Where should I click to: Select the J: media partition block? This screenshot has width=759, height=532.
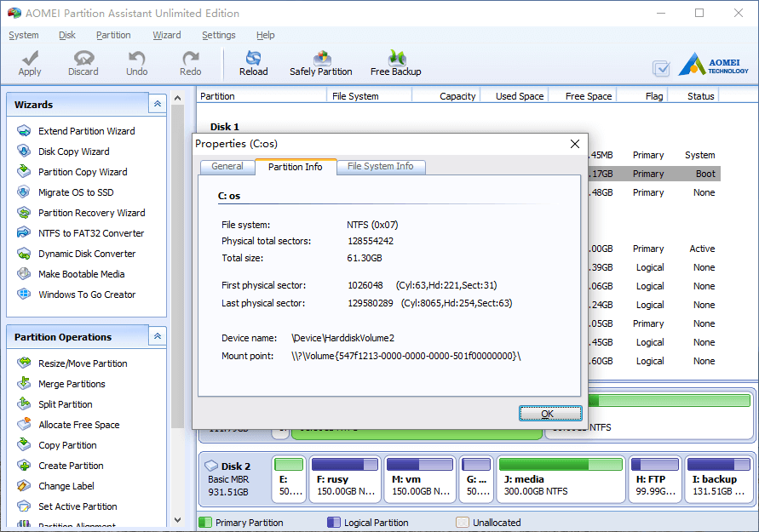point(561,478)
